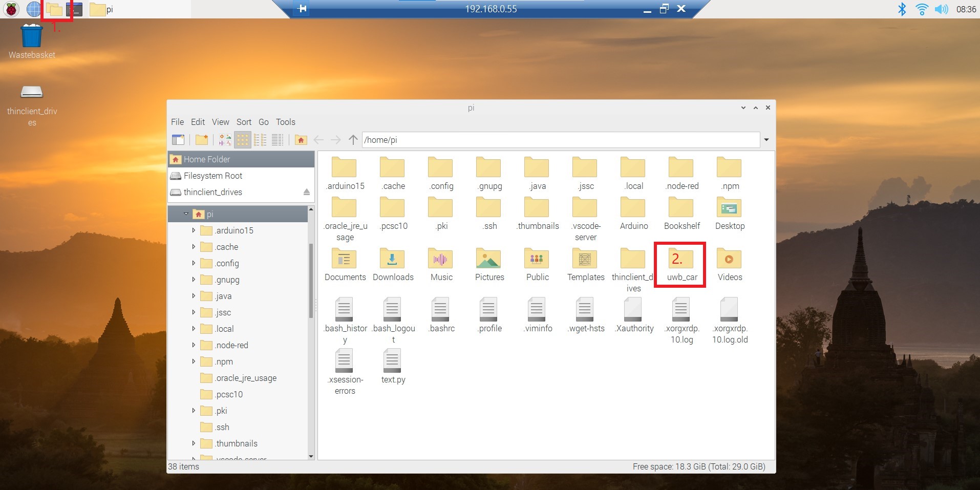Viewport: 980px width, 490px height.
Task: Click the Bluetooth icon in system tray
Action: (902, 9)
